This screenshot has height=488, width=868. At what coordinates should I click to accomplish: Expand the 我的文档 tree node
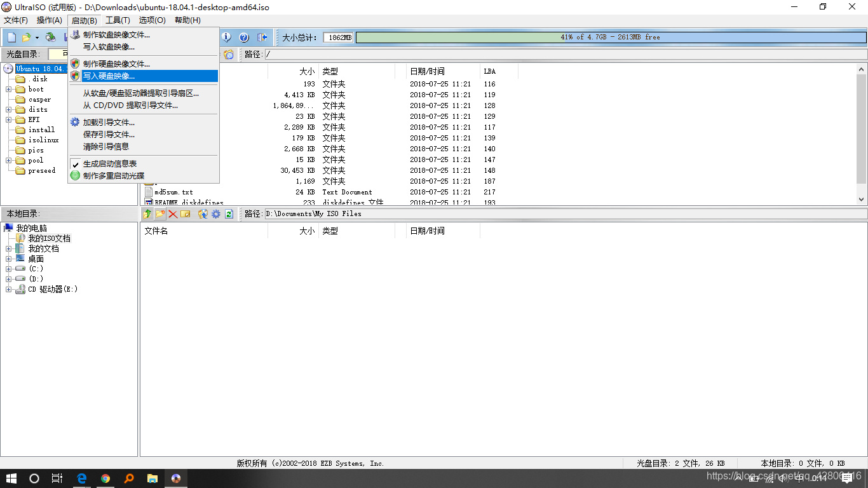(9, 249)
